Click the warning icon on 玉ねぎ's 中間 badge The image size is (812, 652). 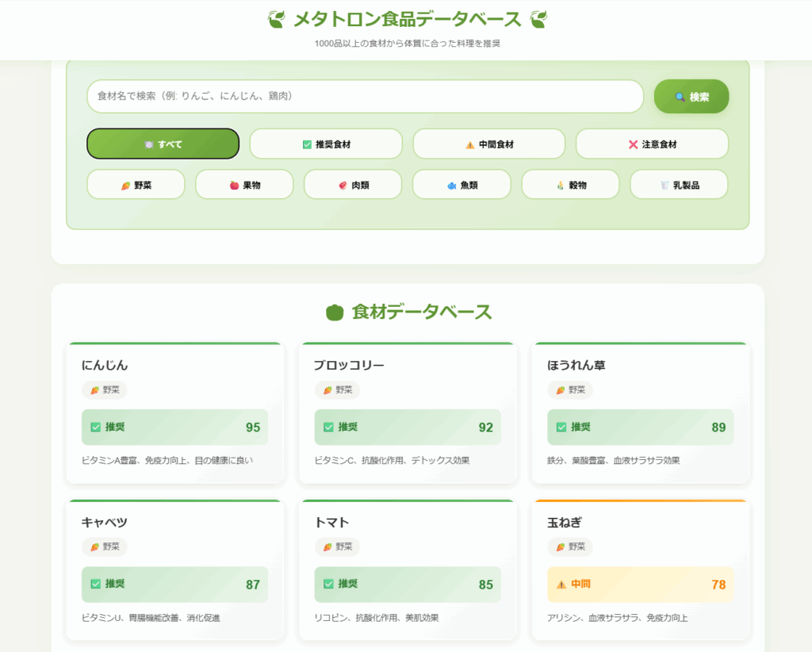tap(561, 585)
